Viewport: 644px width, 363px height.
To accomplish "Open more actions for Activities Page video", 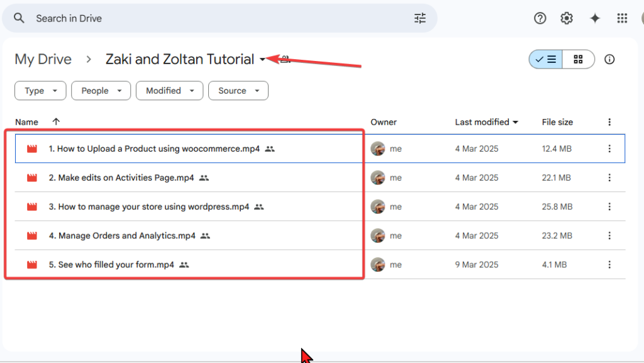I will click(609, 178).
